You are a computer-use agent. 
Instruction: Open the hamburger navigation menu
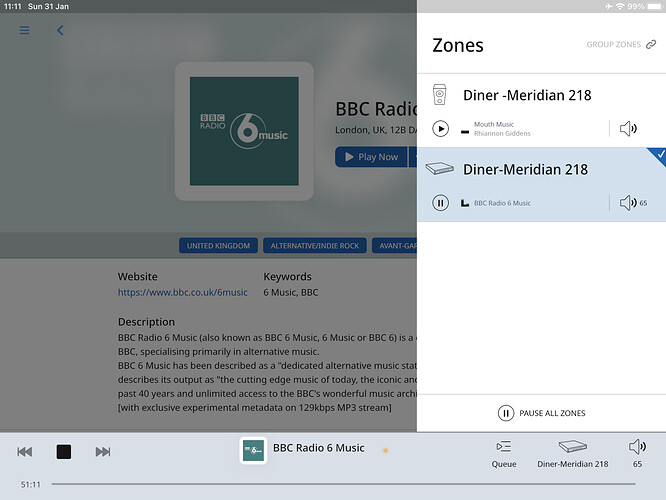coord(24,30)
